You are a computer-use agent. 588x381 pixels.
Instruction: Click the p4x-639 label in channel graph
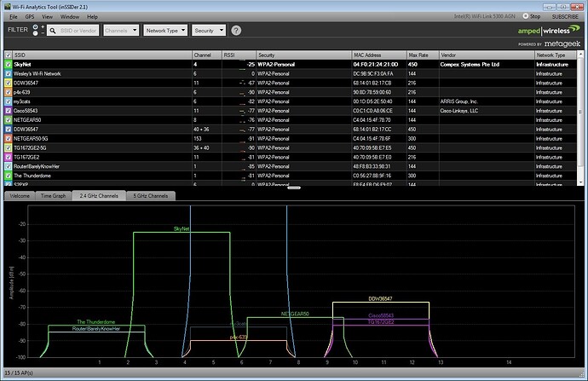[x=239, y=338]
